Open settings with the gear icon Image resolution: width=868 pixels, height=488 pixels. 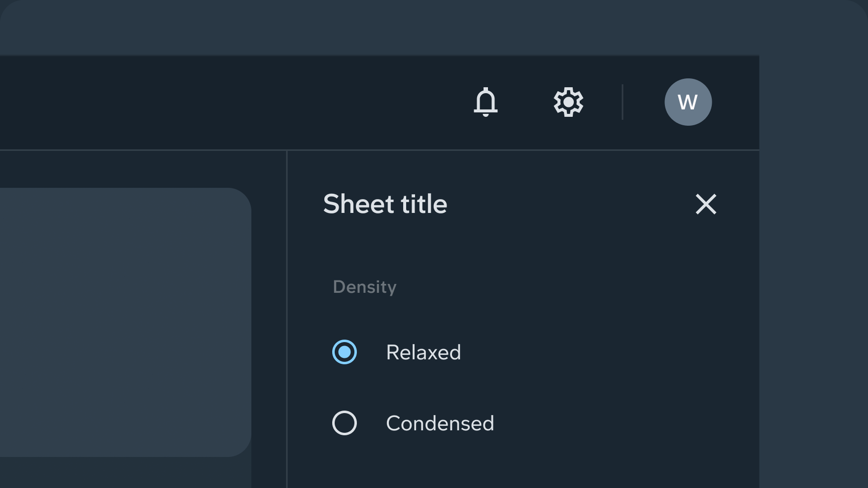[x=568, y=102]
